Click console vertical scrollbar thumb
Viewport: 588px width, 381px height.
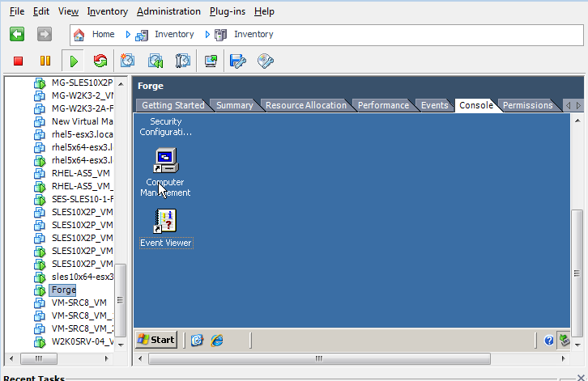577,273
